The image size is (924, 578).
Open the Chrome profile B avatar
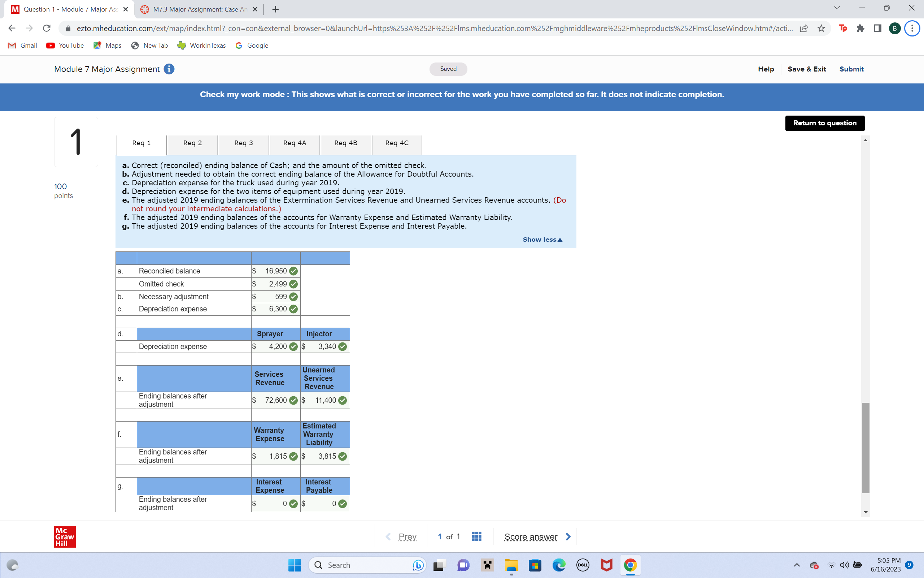click(x=895, y=28)
